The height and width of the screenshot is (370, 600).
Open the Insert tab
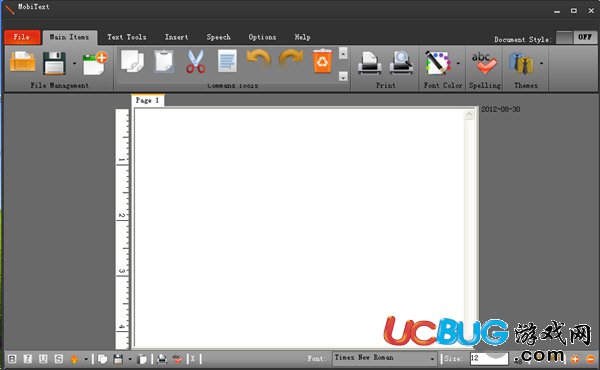(x=176, y=37)
